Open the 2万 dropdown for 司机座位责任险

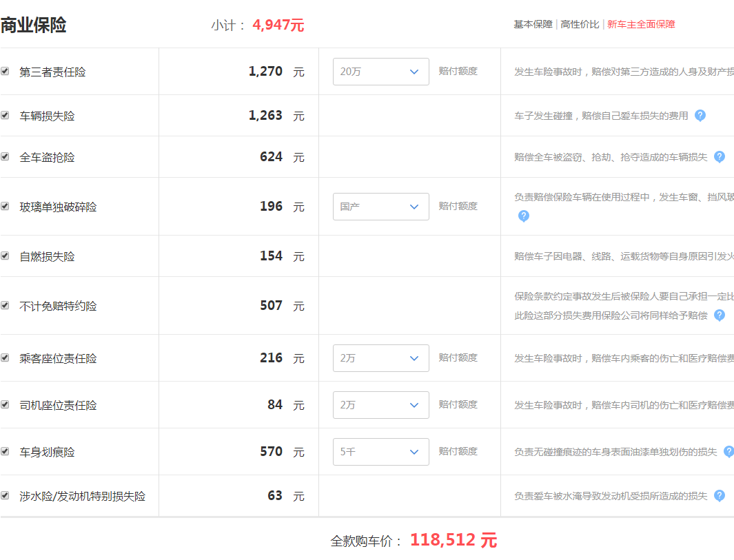tap(380, 405)
